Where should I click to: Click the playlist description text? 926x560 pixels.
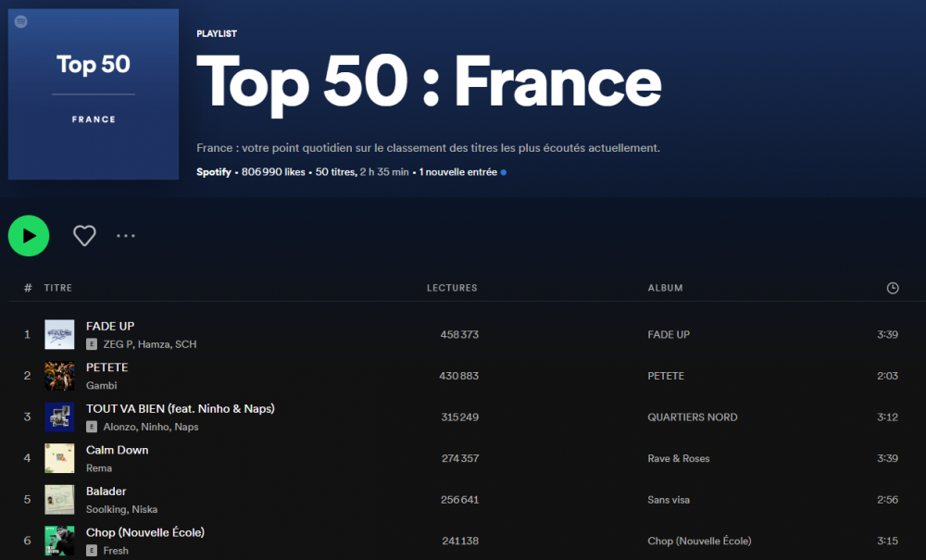(428, 147)
